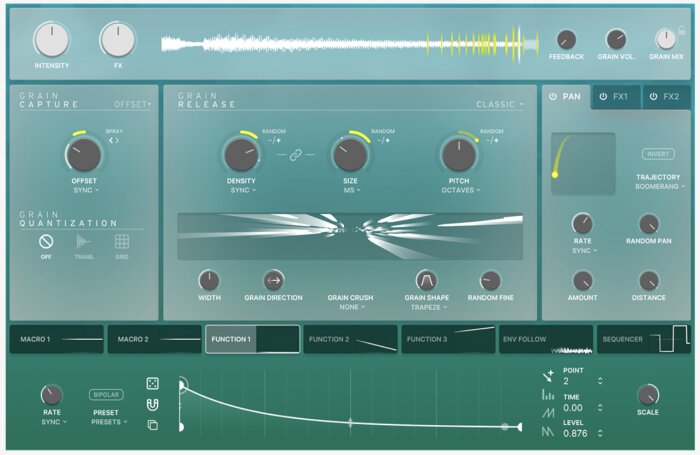Open the Boomerang trajectory dropdown
The height and width of the screenshot is (455, 700).
(x=660, y=187)
